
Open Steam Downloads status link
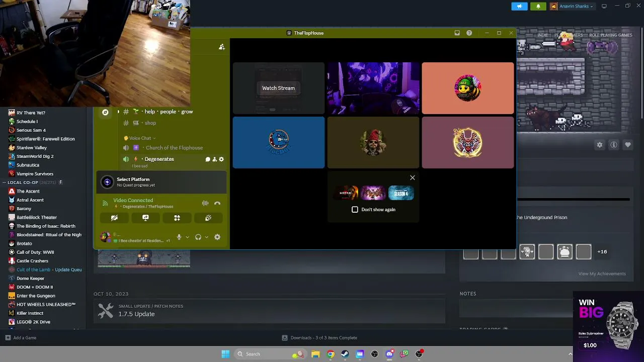coord(319,338)
